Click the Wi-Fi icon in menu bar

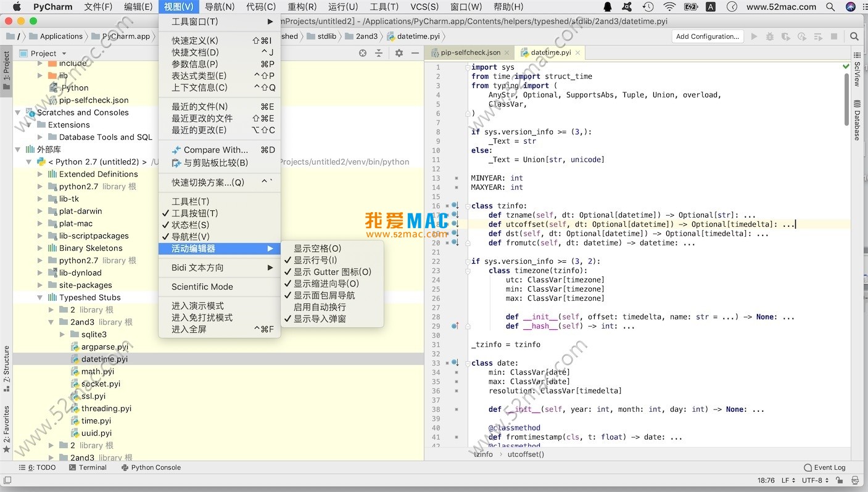(x=669, y=7)
